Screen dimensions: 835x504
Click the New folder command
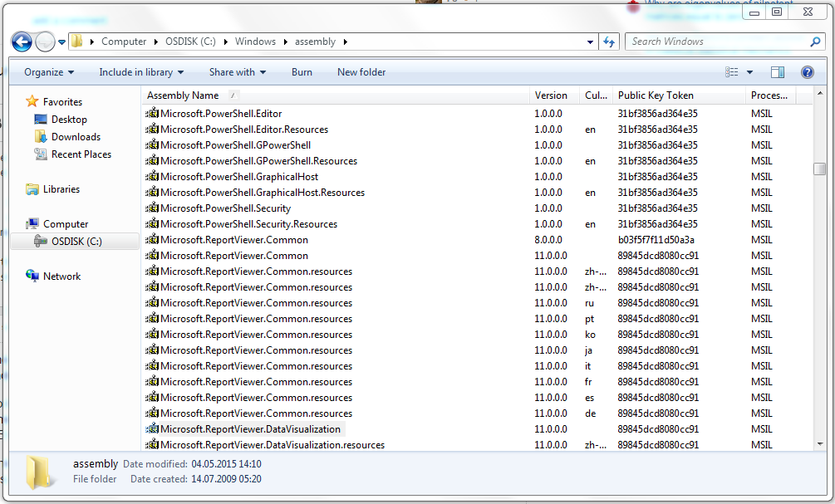pos(361,72)
